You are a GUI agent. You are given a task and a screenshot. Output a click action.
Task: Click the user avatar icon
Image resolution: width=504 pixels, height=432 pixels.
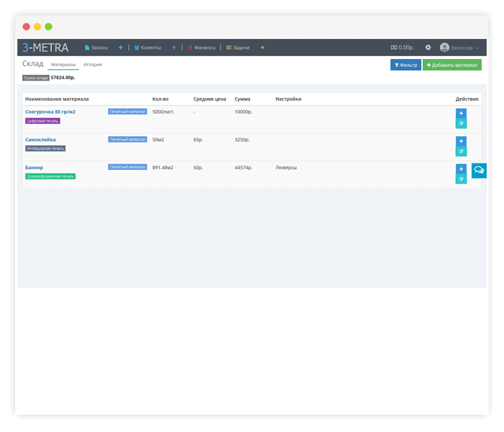pos(444,48)
